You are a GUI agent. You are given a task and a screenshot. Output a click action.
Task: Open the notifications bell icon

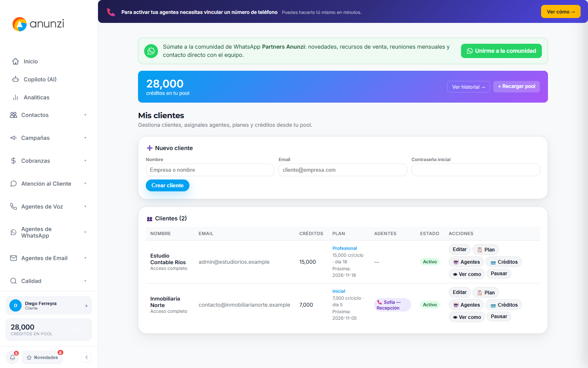click(x=13, y=357)
